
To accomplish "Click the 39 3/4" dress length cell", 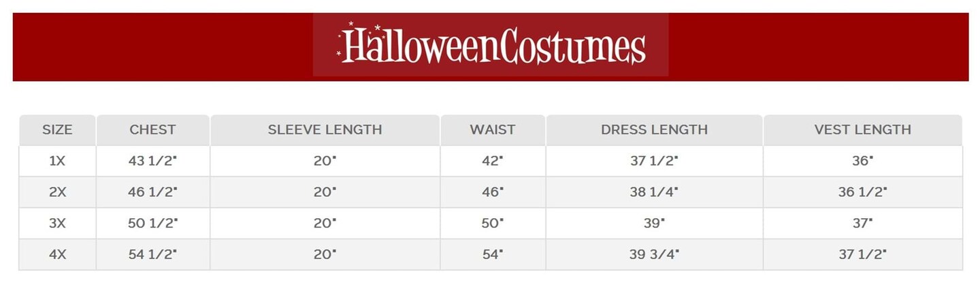I will coord(654,254).
